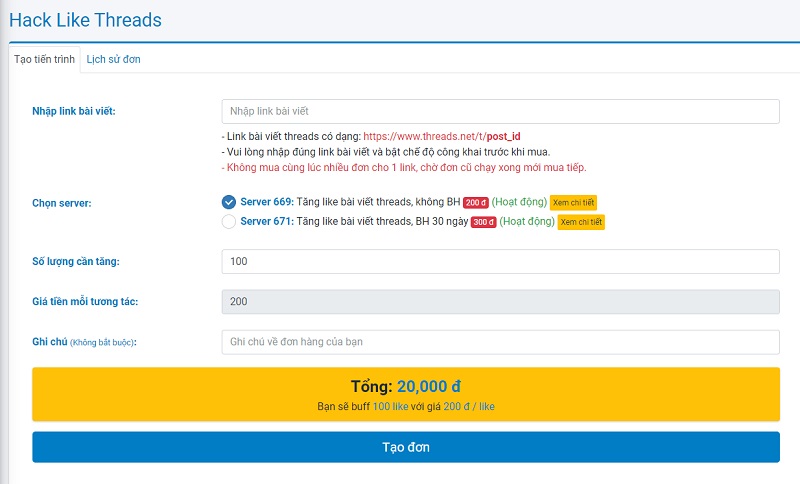Screen dimensions: 800x484
Task: Click the Hack Like Threads heading
Action: 85,20
